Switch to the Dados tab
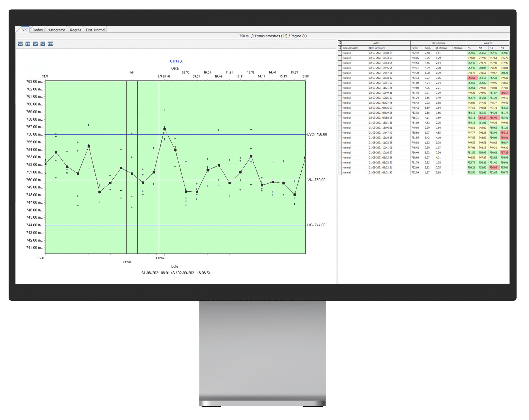 38,30
